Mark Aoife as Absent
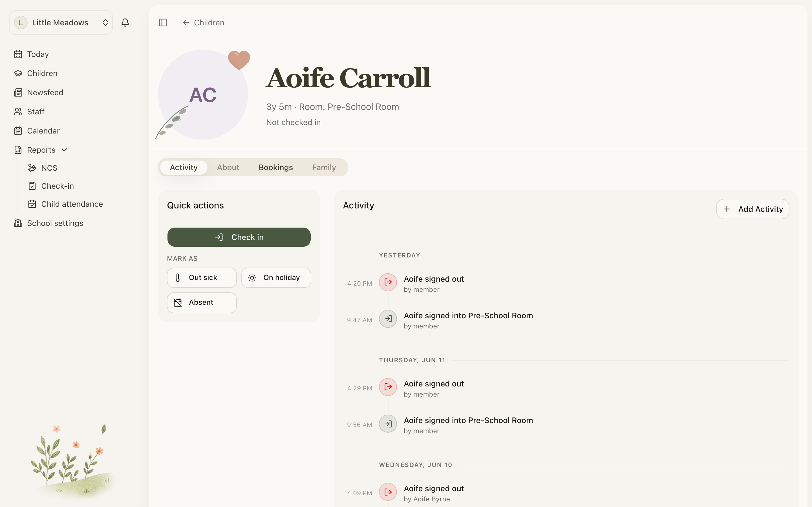812x507 pixels. 202,303
